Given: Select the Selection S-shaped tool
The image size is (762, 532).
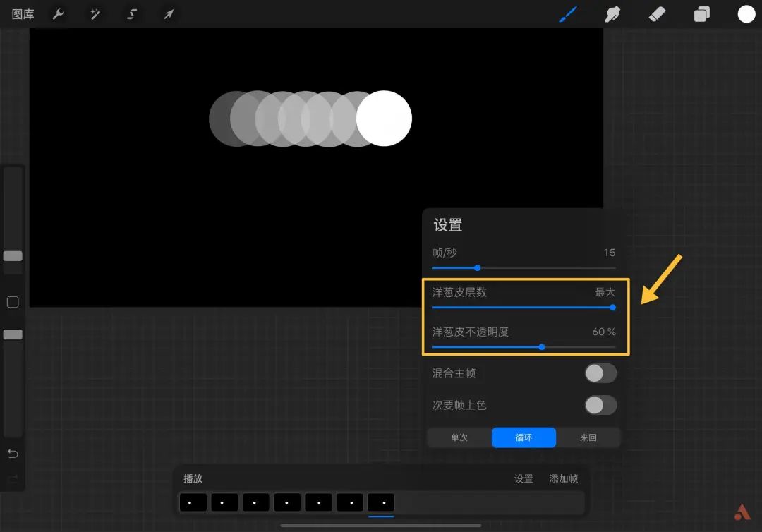Looking at the screenshot, I should (x=132, y=14).
